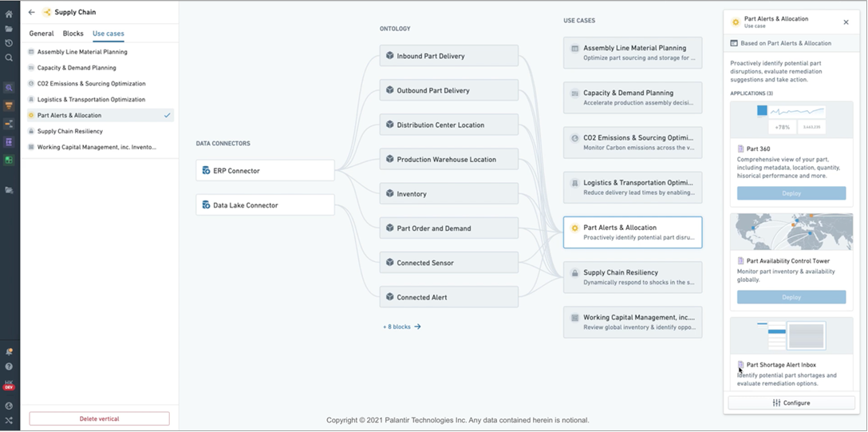The width and height of the screenshot is (868, 432).
Task: Select Capacity & Demand Planning in list
Action: [101, 68]
